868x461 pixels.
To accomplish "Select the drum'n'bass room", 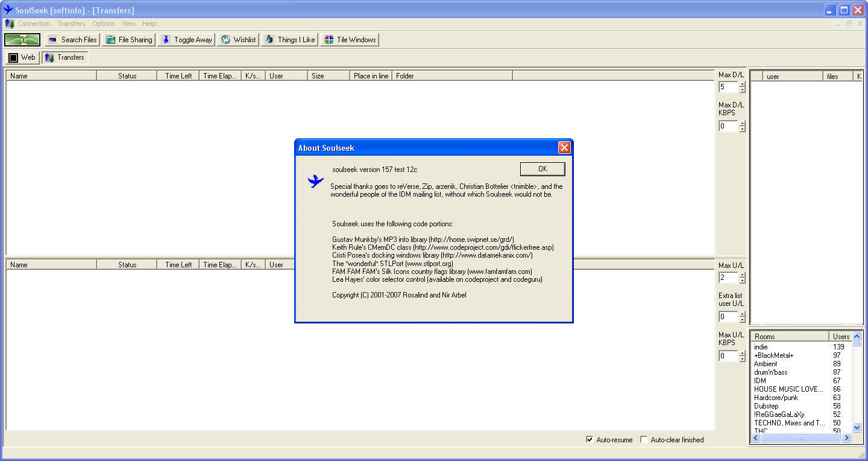I will coord(770,372).
